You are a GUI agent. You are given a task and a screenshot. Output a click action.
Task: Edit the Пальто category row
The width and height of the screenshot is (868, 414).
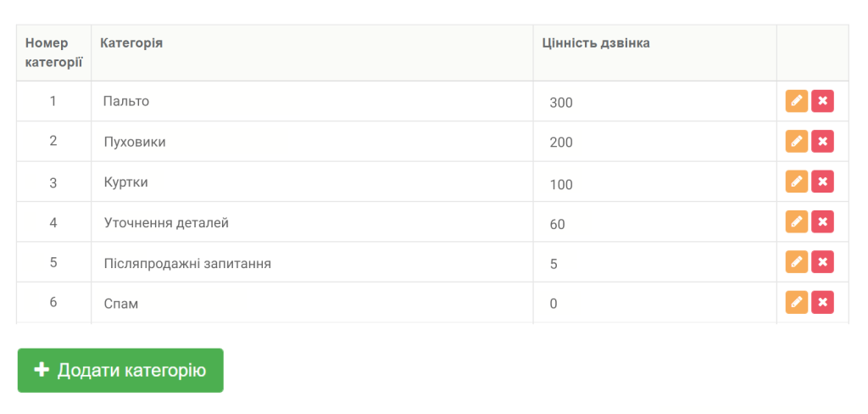[x=797, y=102]
